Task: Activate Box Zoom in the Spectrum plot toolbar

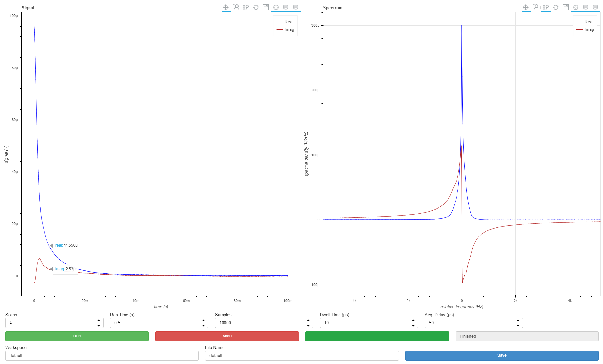Action: pyautogui.click(x=535, y=7)
